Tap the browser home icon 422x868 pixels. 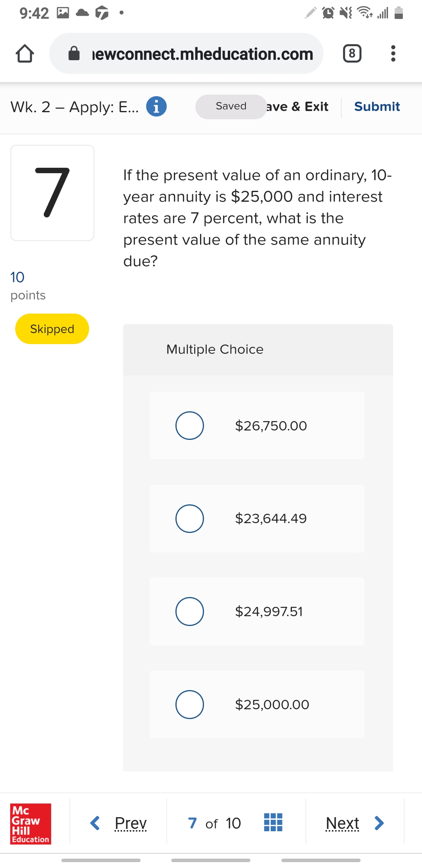click(x=25, y=54)
